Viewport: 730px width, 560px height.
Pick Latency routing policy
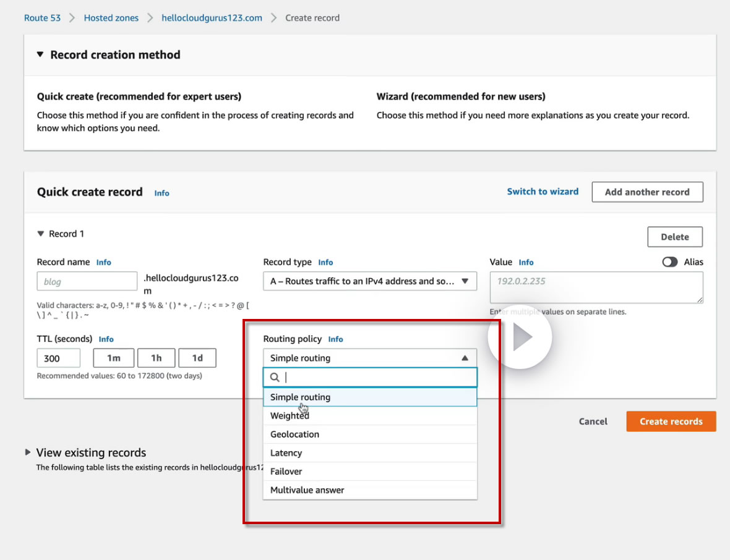click(286, 453)
